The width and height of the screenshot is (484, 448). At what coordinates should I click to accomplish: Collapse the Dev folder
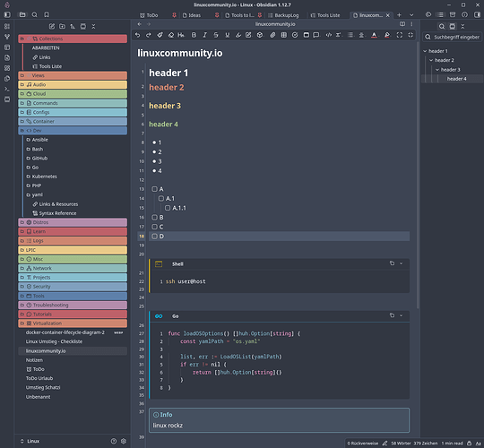(73, 131)
